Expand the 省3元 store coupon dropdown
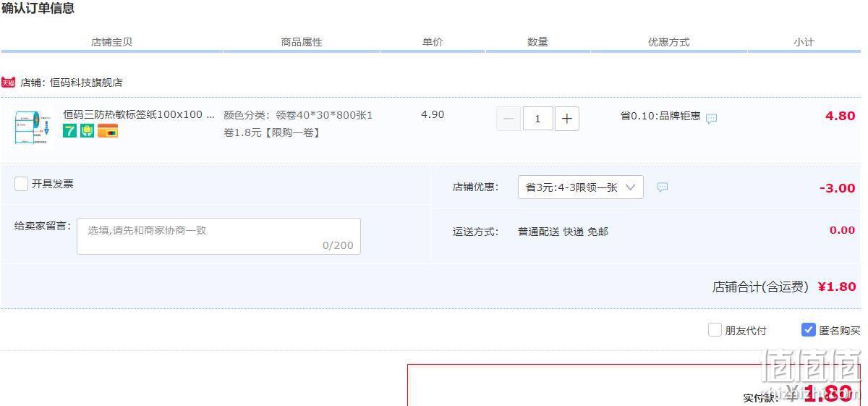The image size is (868, 406). pos(581,187)
